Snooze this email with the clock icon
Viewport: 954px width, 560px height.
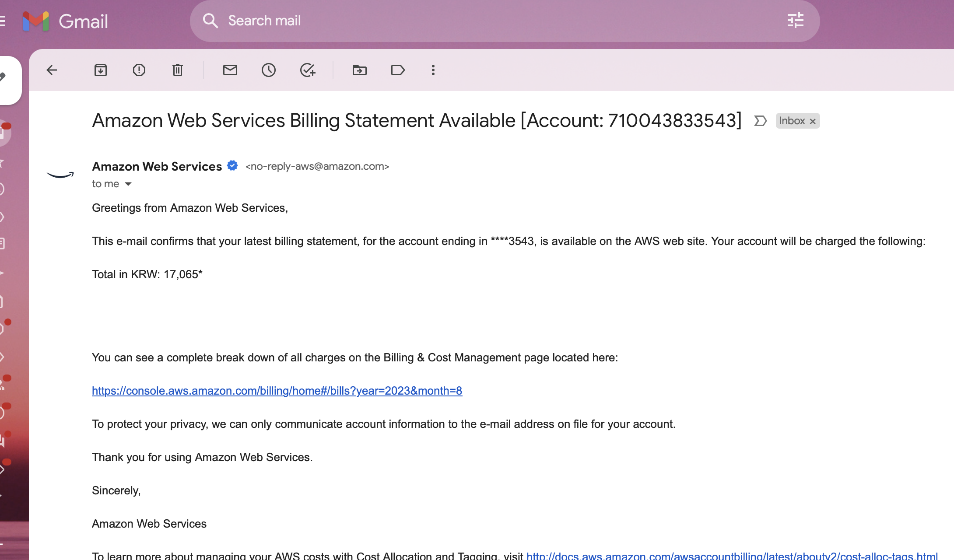[x=269, y=70]
